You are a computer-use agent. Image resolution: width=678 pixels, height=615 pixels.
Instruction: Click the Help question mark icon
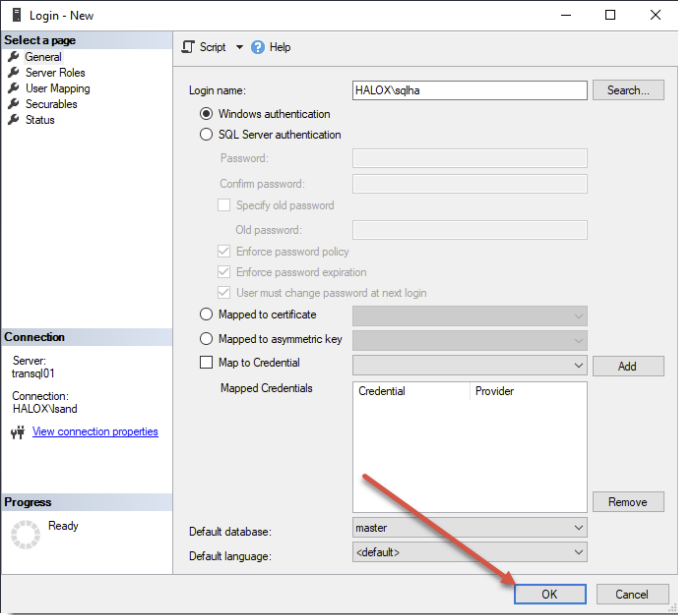258,47
